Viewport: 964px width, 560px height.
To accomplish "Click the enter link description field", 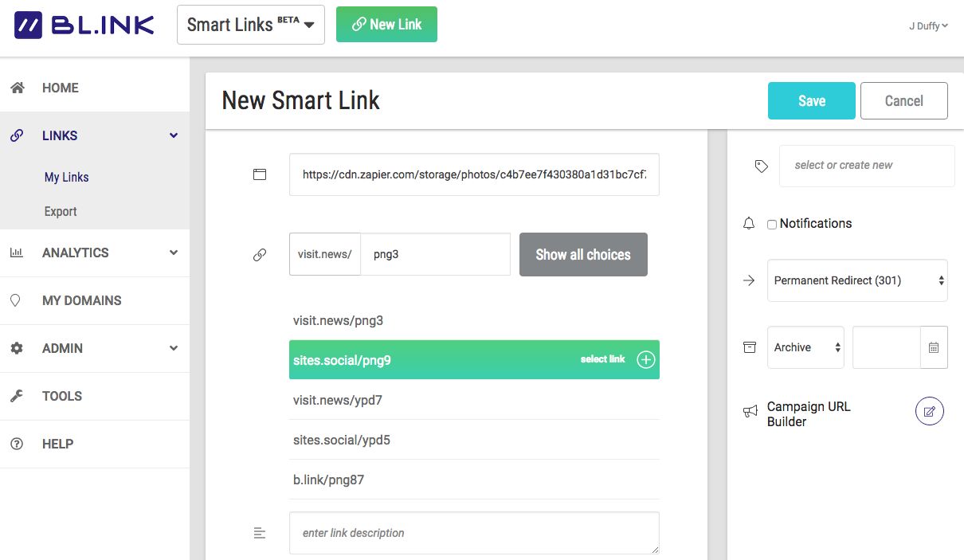I will (473, 533).
